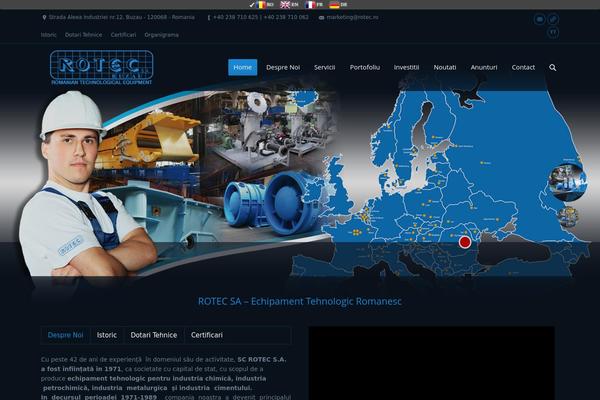Select the Istoric content tab
Viewport: 600px width, 400px height.
click(107, 335)
